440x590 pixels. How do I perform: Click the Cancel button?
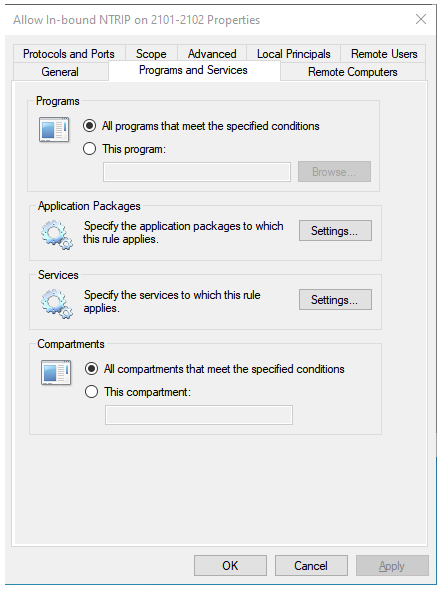311,566
